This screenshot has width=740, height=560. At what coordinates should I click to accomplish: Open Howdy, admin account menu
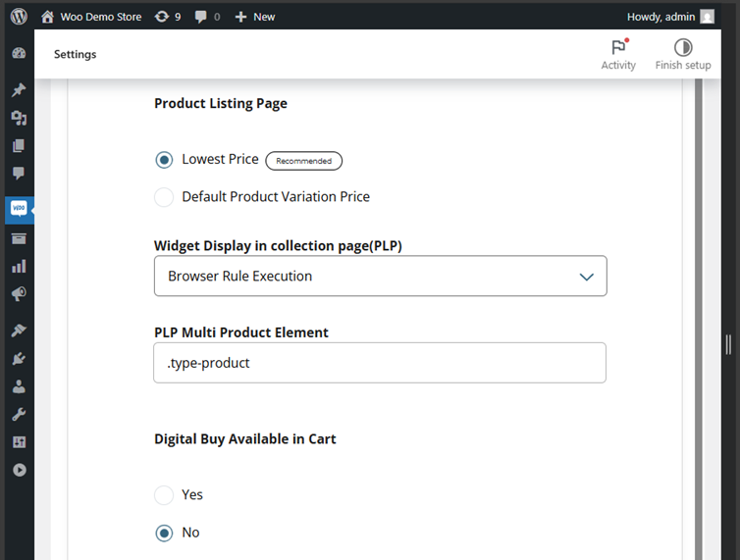pyautogui.click(x=672, y=17)
